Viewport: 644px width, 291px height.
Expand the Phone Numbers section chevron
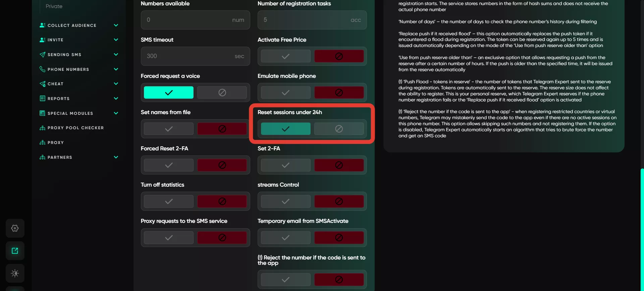(116, 69)
